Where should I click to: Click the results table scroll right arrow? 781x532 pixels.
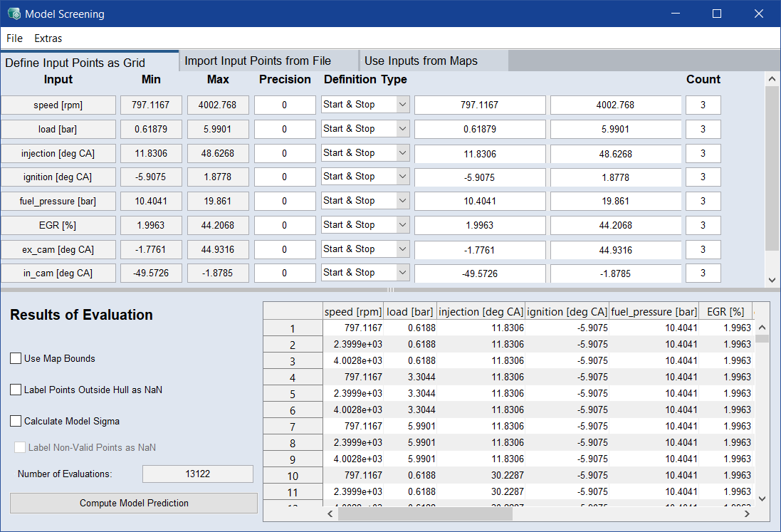pyautogui.click(x=746, y=513)
